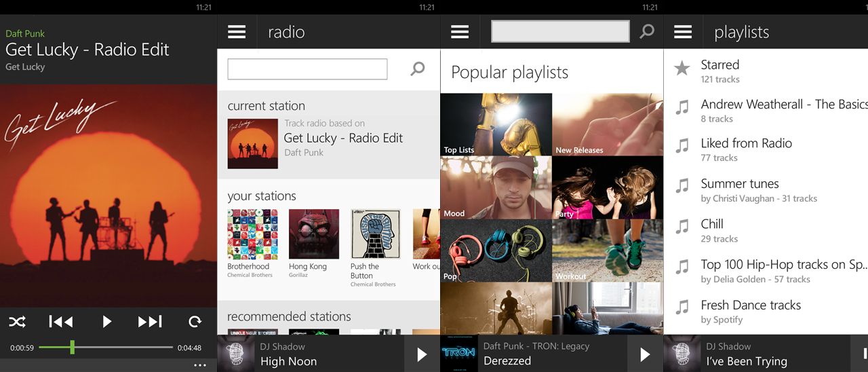Click Get Lucky album name under title
Viewport: 868px width, 372px height.
click(x=25, y=67)
